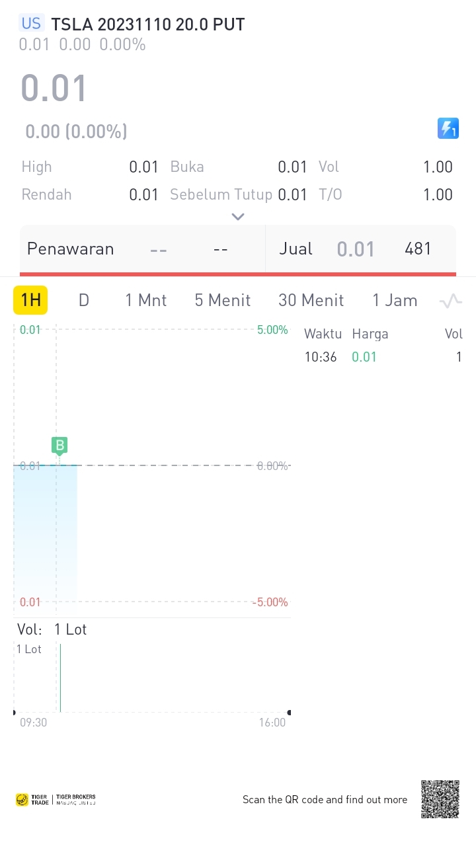This screenshot has width=476, height=868.
Task: Tap the Jual ask price 0.01
Action: (356, 249)
